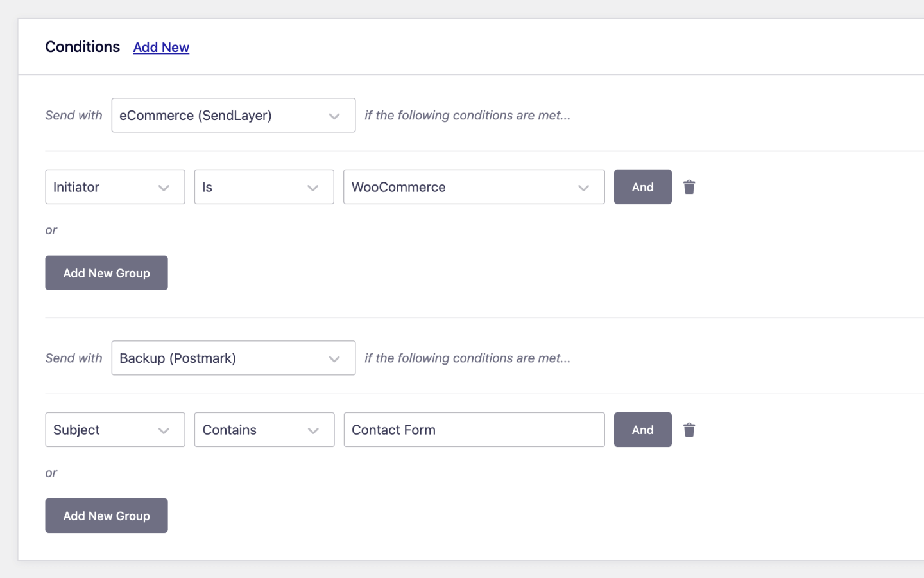
Task: Click the Add New conditions link
Action: tap(161, 48)
